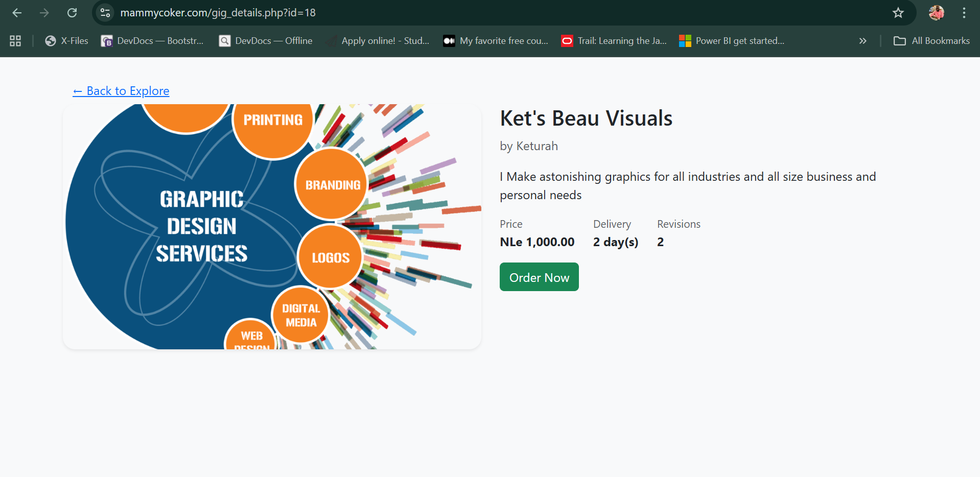Viewport: 980px width, 477px height.
Task: Open the DevDocs Bootstrap bookmark
Action: [152, 41]
